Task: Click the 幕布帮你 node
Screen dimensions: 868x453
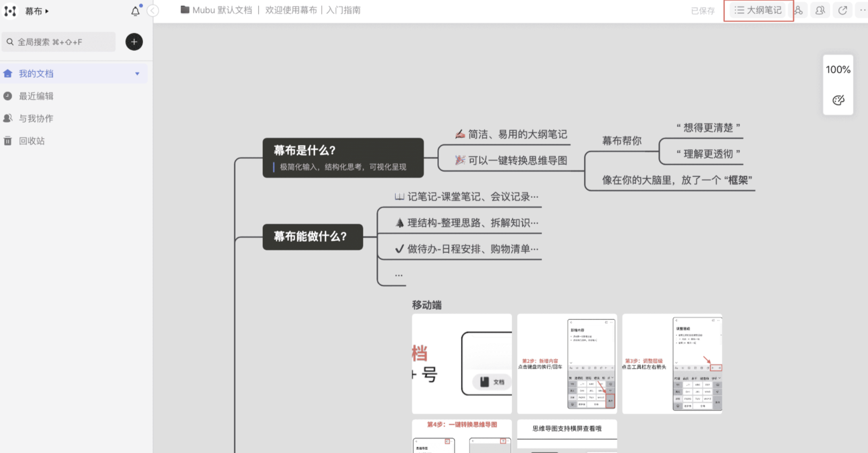Action: (622, 141)
